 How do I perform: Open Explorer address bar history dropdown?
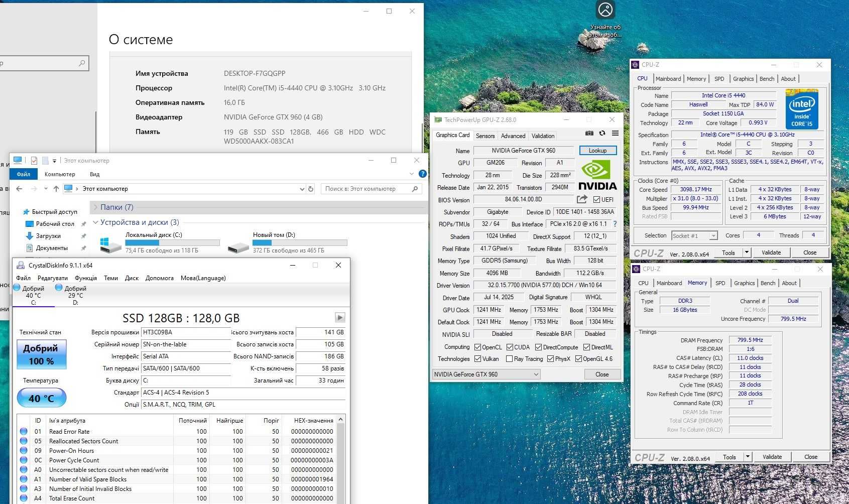pyautogui.click(x=302, y=189)
